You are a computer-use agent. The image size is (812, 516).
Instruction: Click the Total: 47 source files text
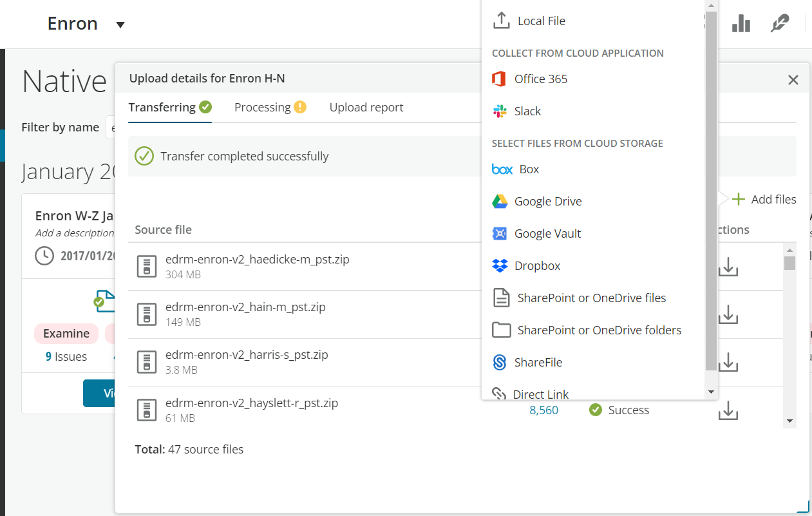189,450
